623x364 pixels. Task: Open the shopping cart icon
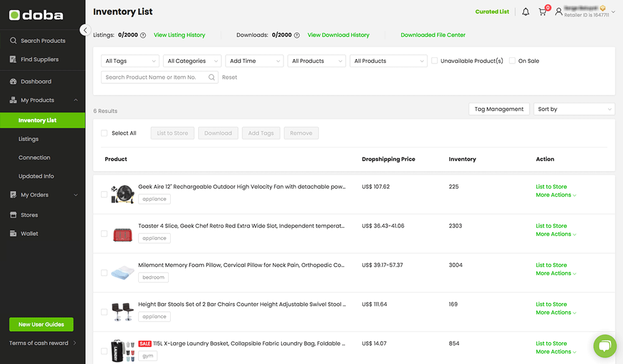pos(543,12)
